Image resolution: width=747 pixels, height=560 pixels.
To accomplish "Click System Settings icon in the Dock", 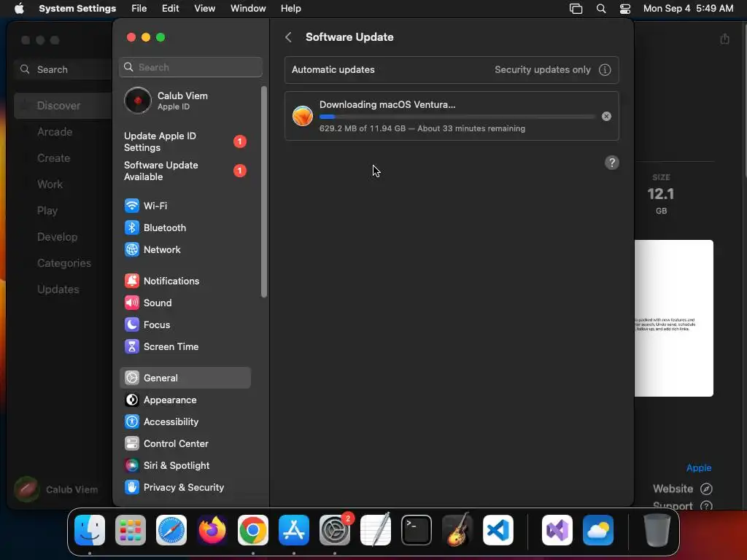I will click(335, 530).
